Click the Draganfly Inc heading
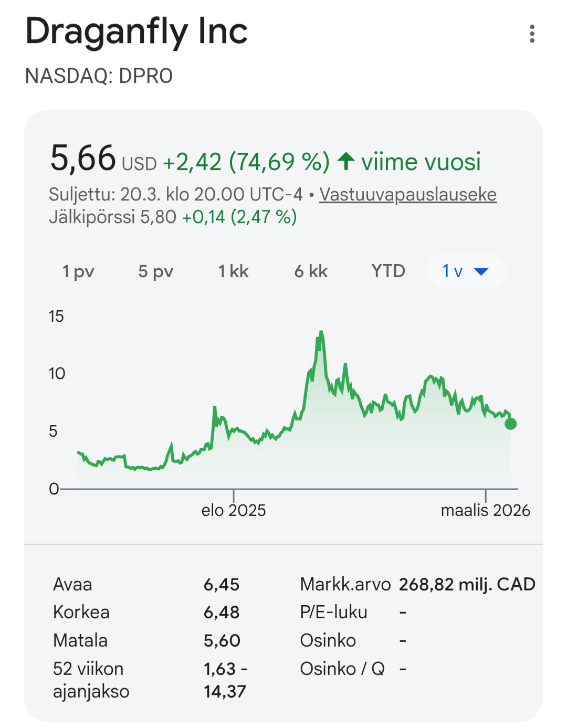Screen dimensions: 567x728 136,31
